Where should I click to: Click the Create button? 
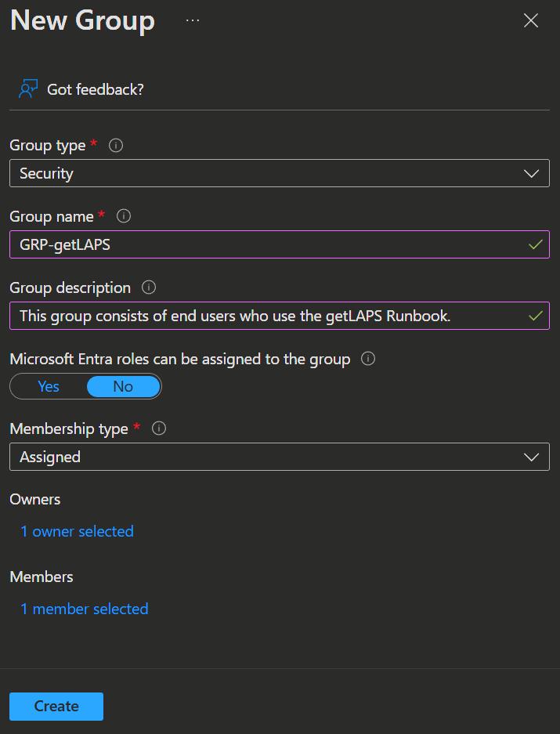[x=56, y=706]
